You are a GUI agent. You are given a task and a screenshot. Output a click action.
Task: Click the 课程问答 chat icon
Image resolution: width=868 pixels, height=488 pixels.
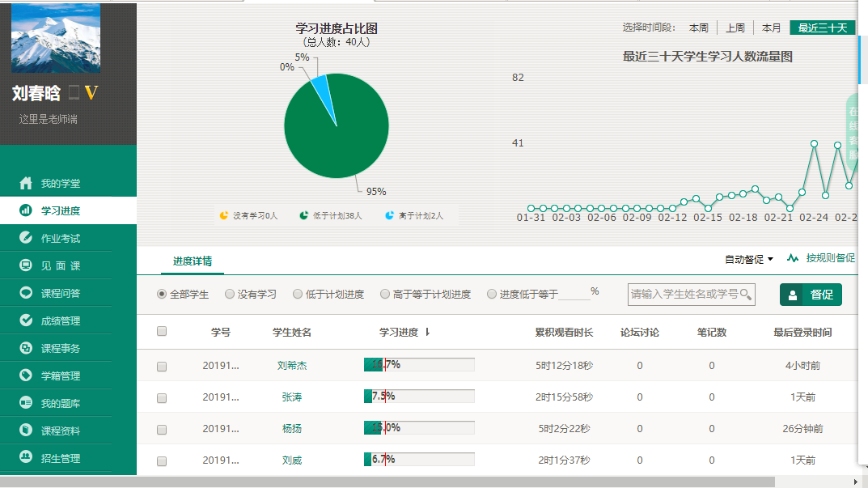(x=26, y=294)
